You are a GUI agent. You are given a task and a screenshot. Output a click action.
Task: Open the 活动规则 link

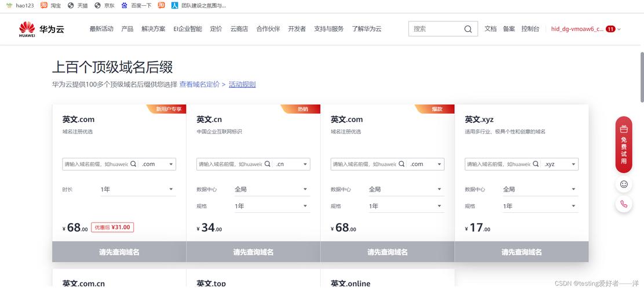click(x=242, y=84)
